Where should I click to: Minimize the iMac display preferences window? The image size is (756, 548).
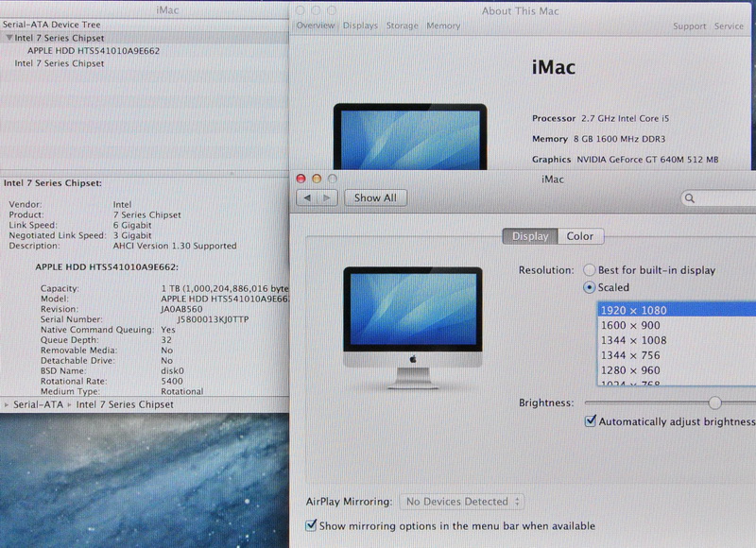point(317,179)
